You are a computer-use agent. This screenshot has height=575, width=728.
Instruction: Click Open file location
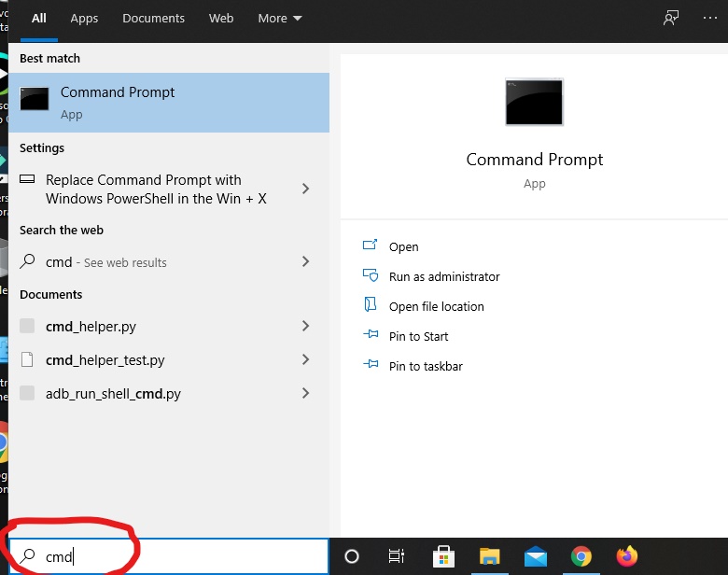[437, 306]
